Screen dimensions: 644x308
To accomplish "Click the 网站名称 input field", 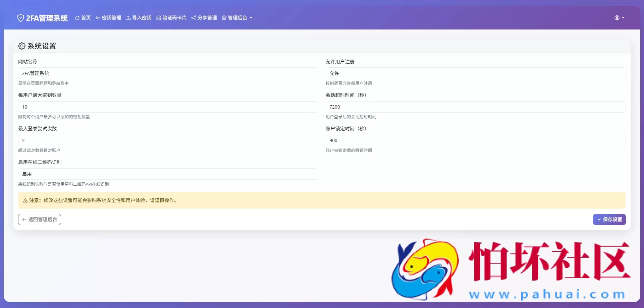I will coord(168,73).
